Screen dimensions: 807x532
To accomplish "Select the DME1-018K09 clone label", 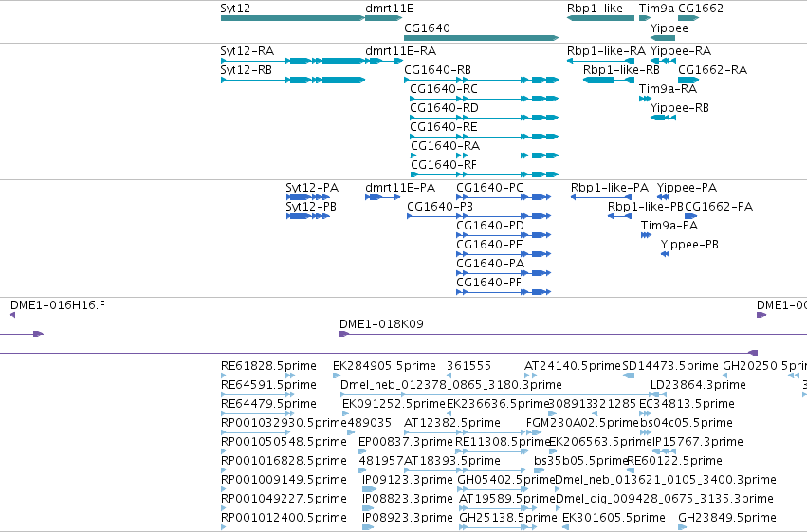I will click(381, 324).
